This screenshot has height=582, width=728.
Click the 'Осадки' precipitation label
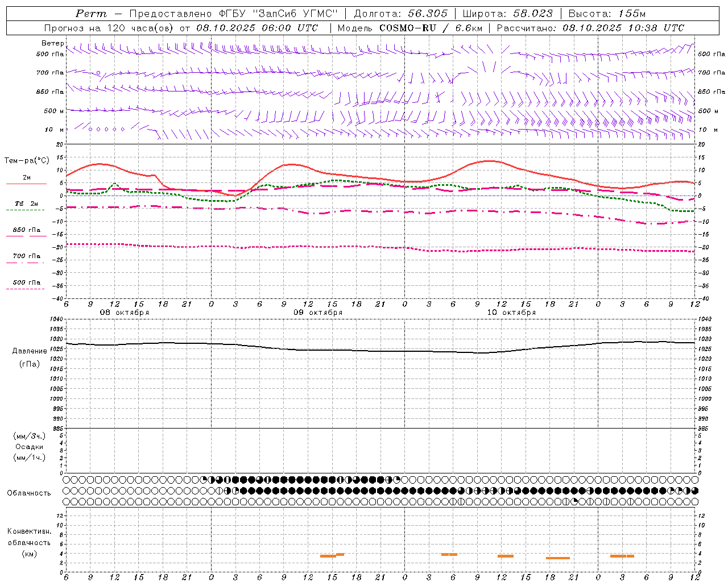pos(30,447)
